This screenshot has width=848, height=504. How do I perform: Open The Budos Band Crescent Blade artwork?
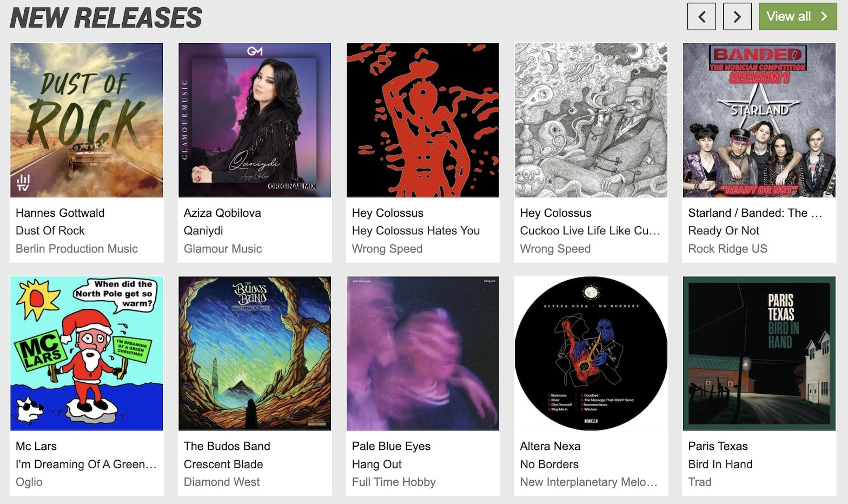click(255, 354)
